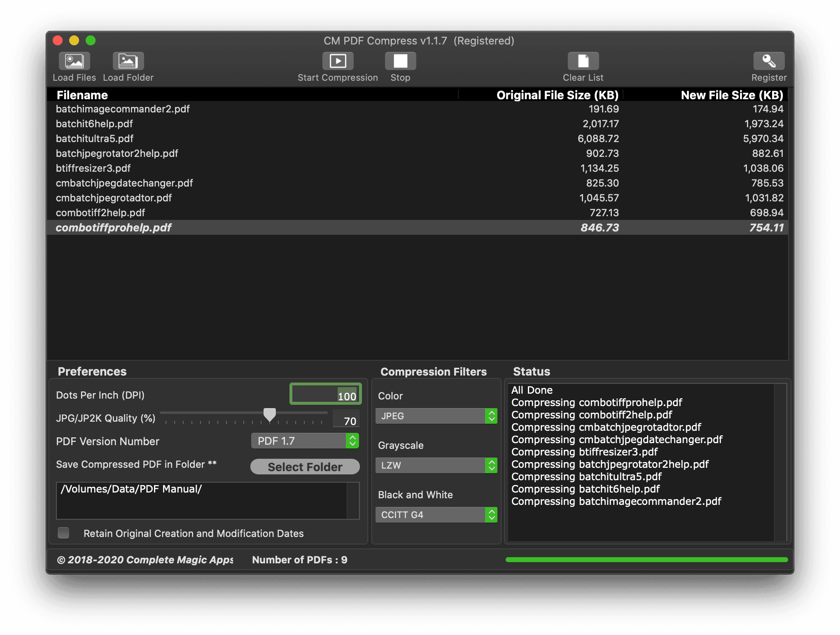Viewport: 840px width, 635px height.
Task: Select the cmbatchjpegdatechanger.pdf row
Action: coord(418,183)
